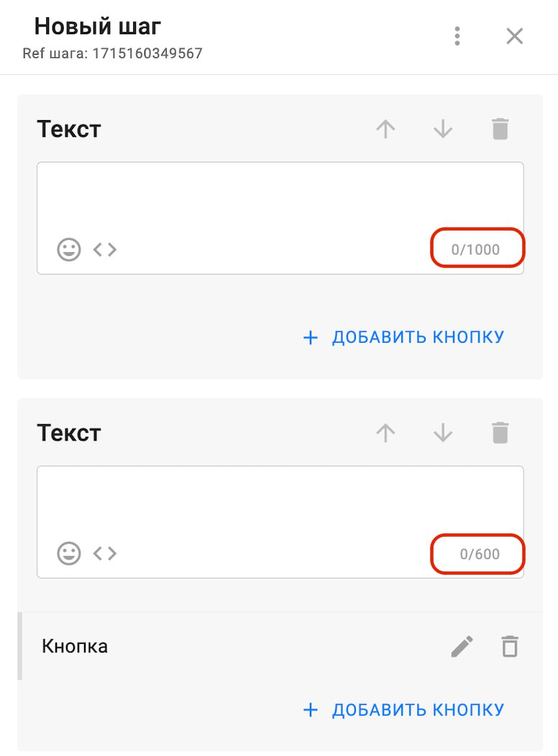Screen dimensions: 558x756
Task: Select the Кнопка row
Action: click(216, 646)
